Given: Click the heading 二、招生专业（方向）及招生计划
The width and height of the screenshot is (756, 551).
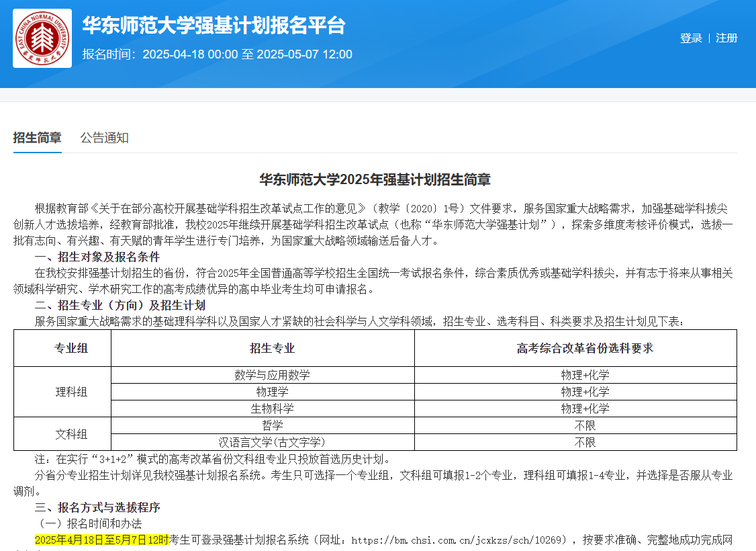Looking at the screenshot, I should pyautogui.click(x=120, y=305).
